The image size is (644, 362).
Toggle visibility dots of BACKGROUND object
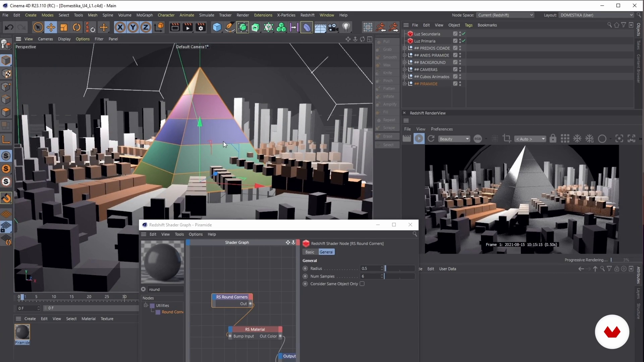tap(460, 62)
